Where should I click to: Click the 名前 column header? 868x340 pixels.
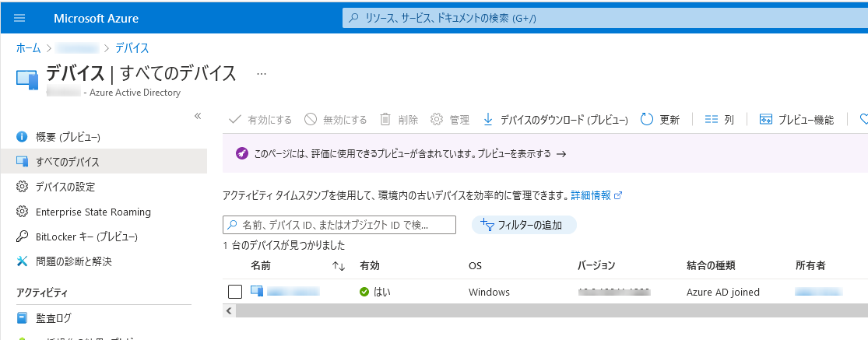[260, 265]
